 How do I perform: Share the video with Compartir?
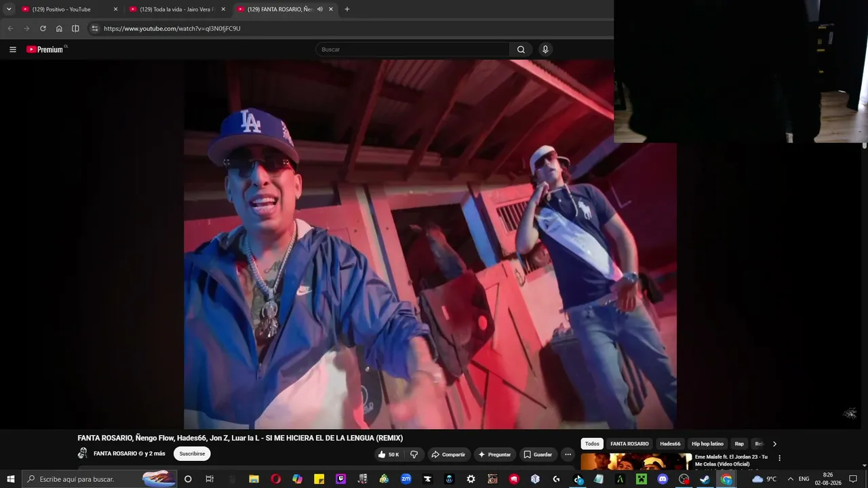(x=448, y=454)
